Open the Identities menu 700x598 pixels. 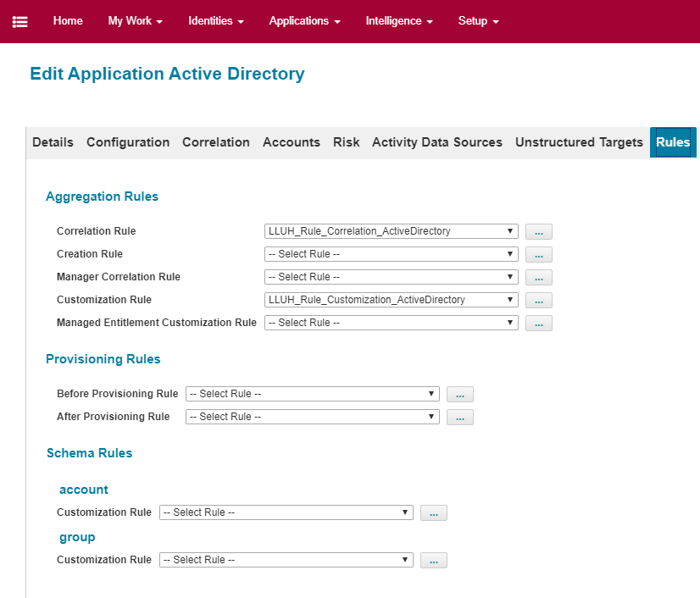216,21
